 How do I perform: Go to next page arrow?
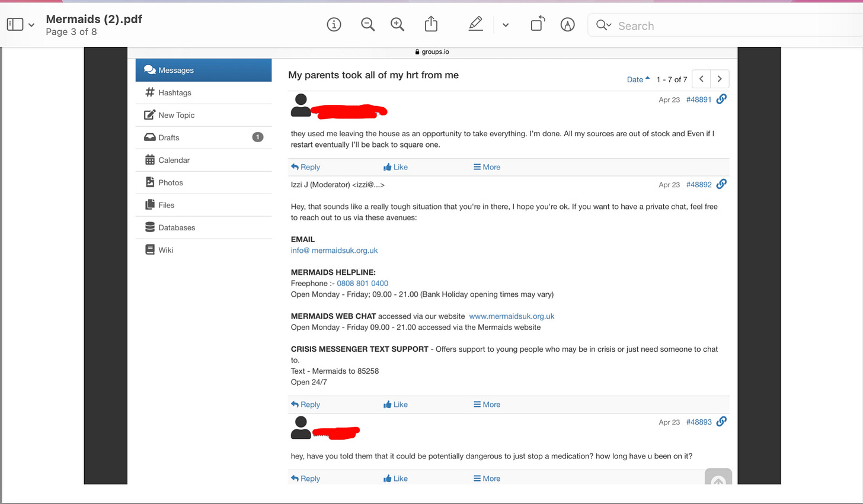pyautogui.click(x=720, y=79)
